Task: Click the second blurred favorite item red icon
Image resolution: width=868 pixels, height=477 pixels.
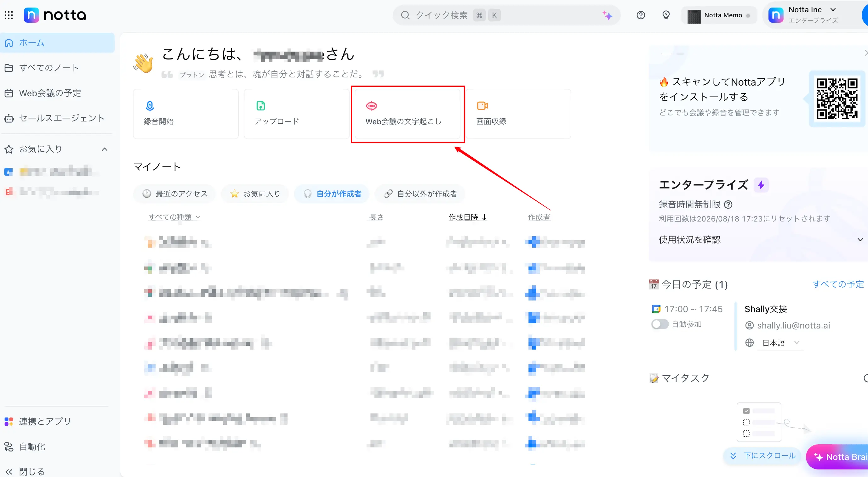Action: [x=9, y=192]
